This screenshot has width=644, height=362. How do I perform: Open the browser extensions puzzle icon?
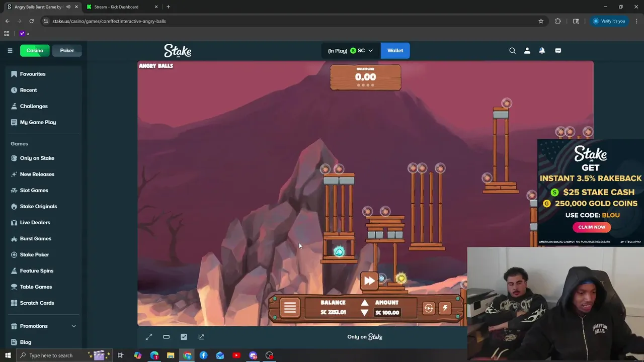click(558, 21)
